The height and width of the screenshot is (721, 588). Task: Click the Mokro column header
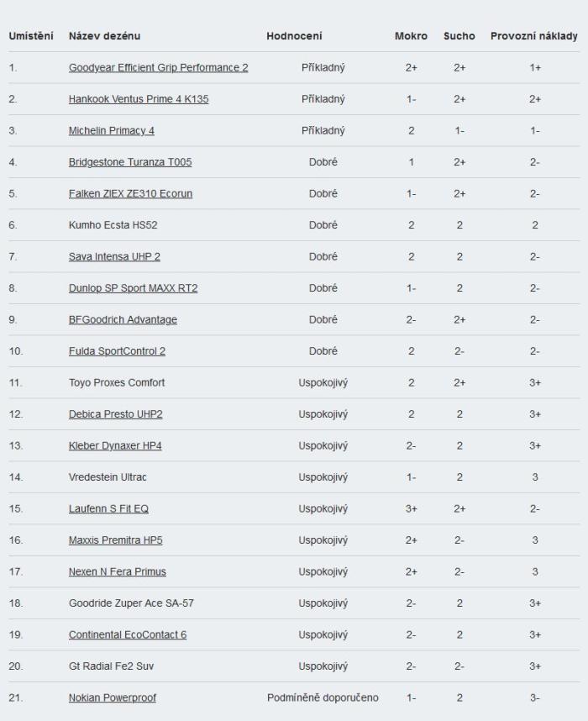coord(411,36)
